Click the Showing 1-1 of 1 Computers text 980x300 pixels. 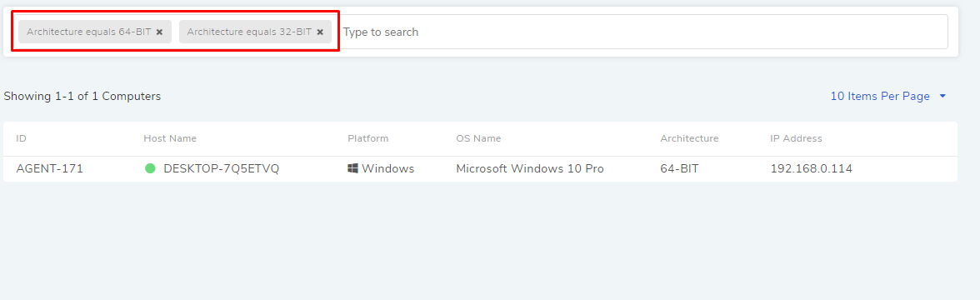tap(82, 97)
